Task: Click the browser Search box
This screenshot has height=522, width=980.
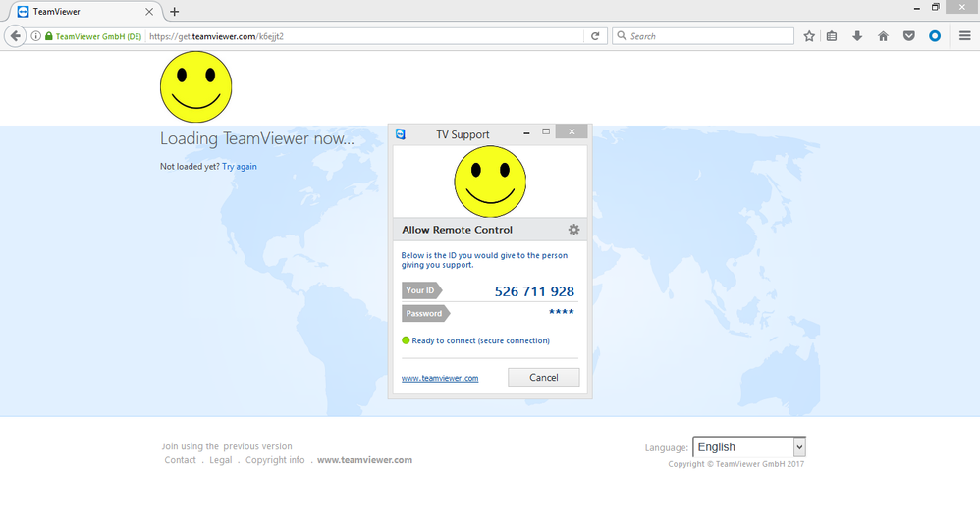Action: tap(703, 36)
